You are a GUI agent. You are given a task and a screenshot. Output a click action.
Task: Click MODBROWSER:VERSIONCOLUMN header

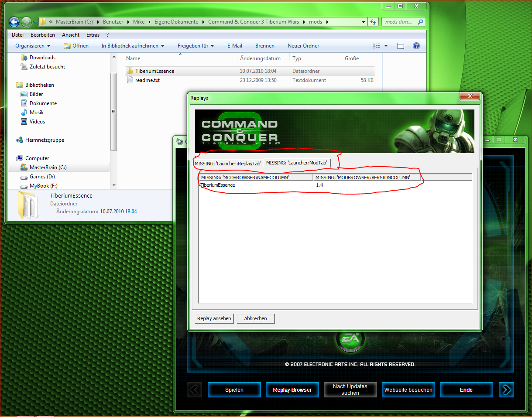click(367, 178)
